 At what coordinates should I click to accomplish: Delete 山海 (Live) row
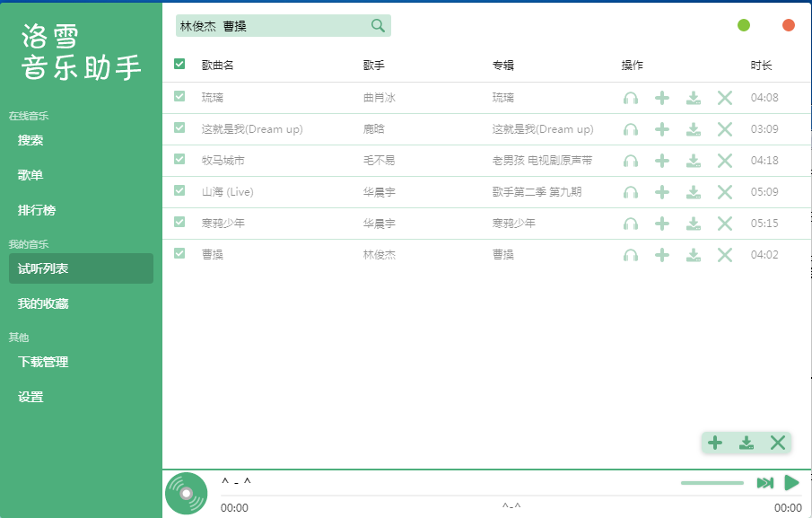725,193
